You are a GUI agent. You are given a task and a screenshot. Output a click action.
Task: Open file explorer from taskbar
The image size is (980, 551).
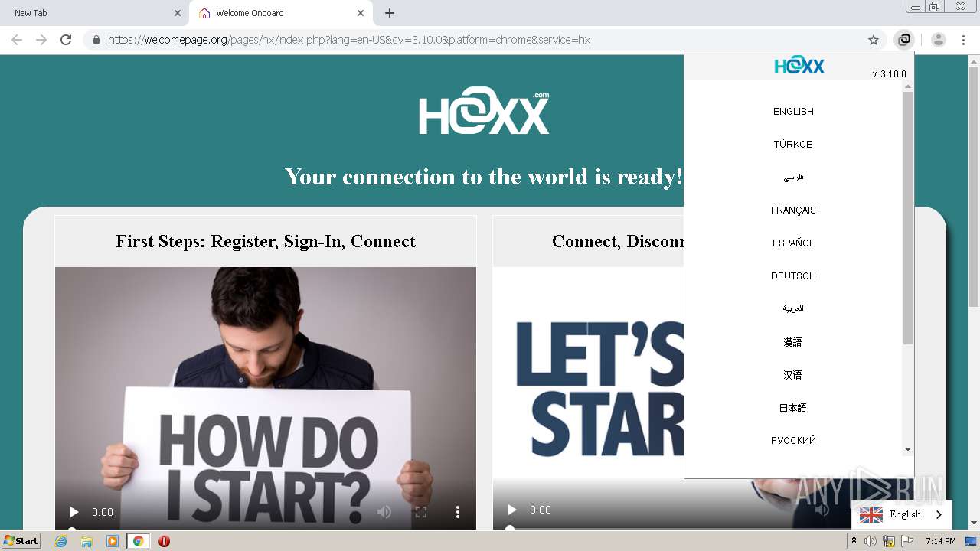coord(87,541)
